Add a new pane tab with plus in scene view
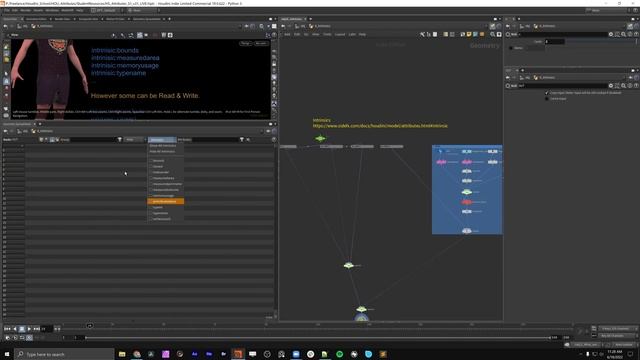This screenshot has height=360, width=640. [169, 19]
